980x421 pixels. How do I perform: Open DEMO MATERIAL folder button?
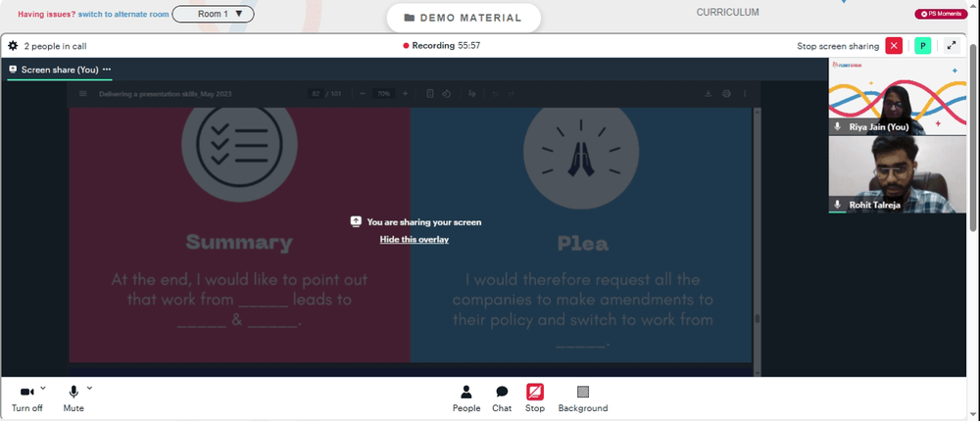(464, 19)
